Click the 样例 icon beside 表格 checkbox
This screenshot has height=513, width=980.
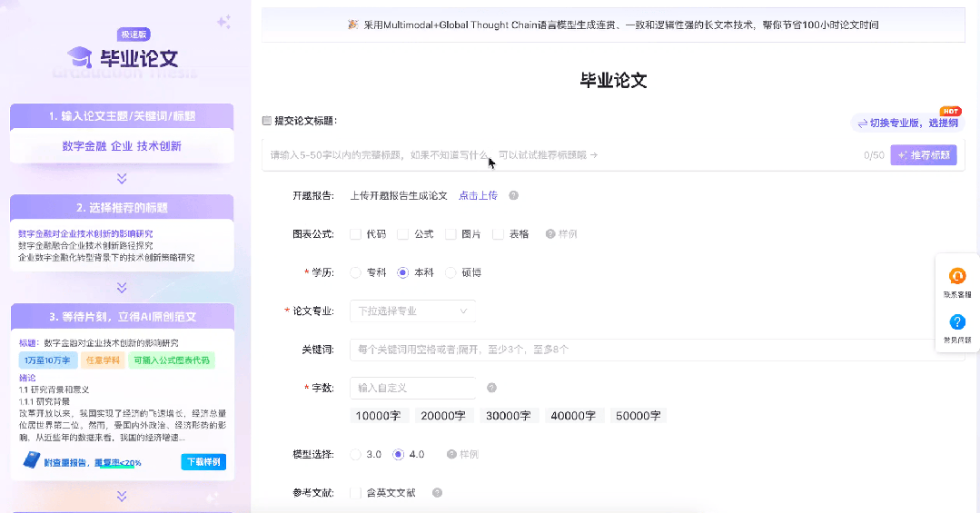550,234
